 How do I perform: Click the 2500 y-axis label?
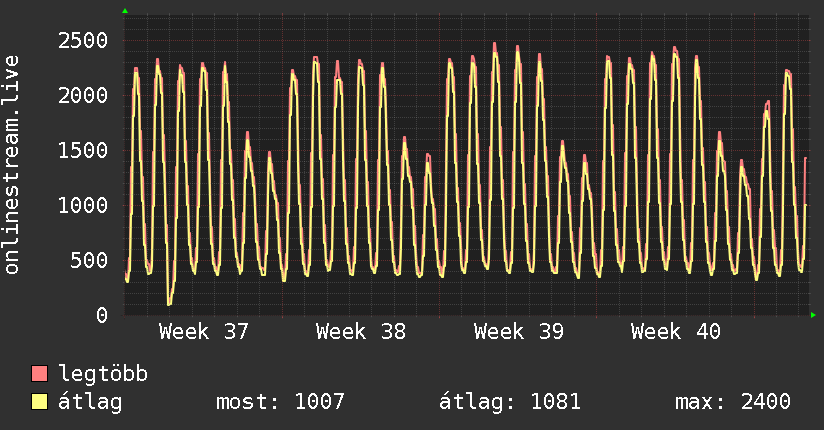pos(83,40)
